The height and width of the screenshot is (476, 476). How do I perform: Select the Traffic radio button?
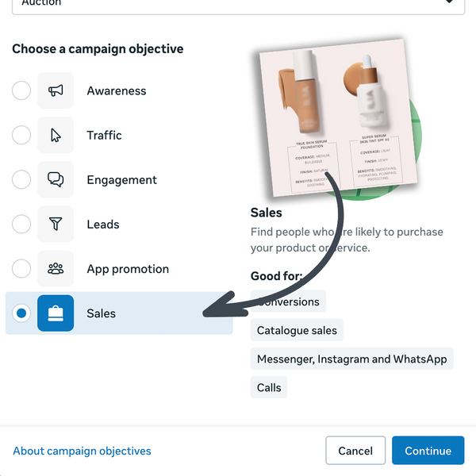(x=21, y=136)
